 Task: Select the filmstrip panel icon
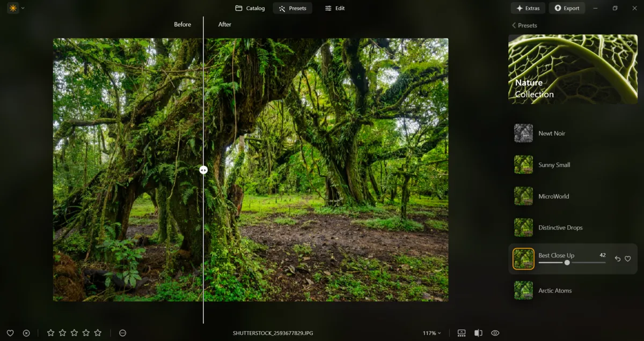tap(462, 332)
